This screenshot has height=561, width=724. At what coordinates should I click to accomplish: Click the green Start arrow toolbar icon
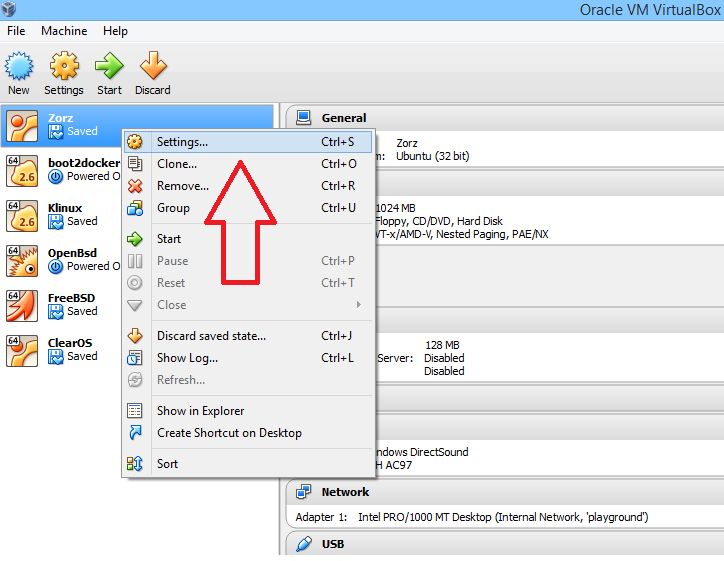109,66
